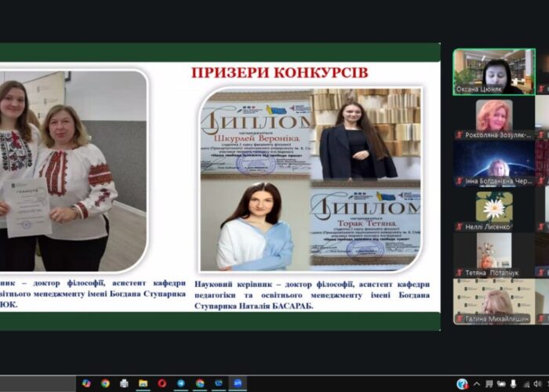
Task: Click the printer icon in the taskbar
Action: point(124,383)
